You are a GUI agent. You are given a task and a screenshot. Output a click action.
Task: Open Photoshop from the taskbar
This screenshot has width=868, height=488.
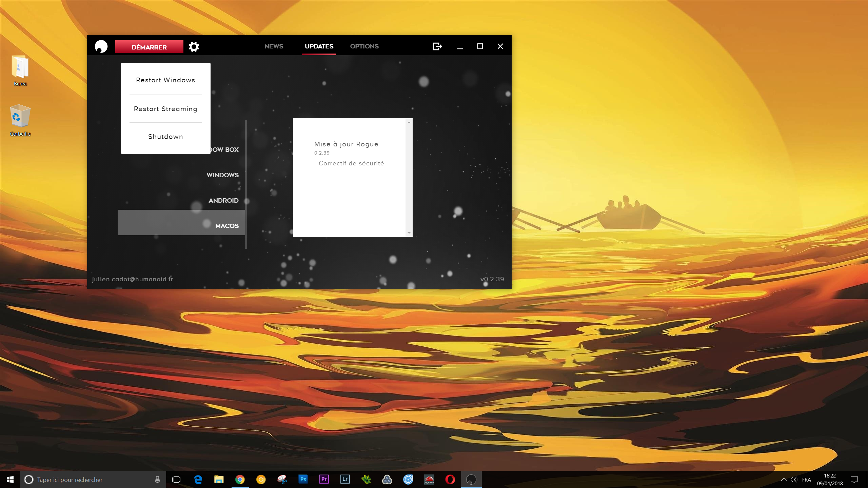tap(303, 479)
